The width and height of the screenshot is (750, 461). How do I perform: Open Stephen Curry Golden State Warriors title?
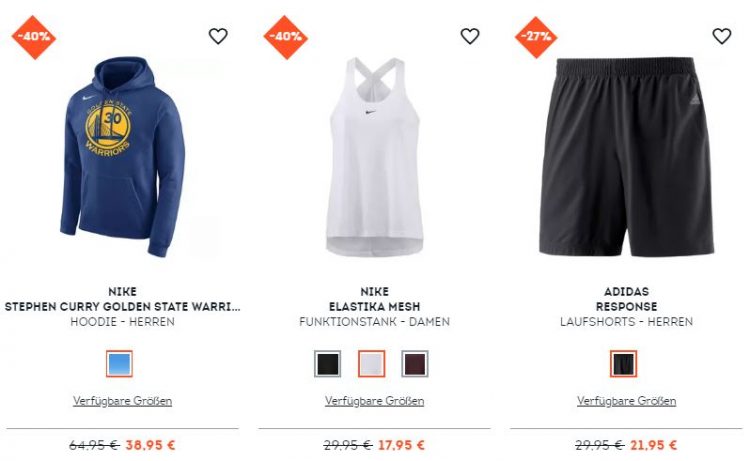click(122, 307)
